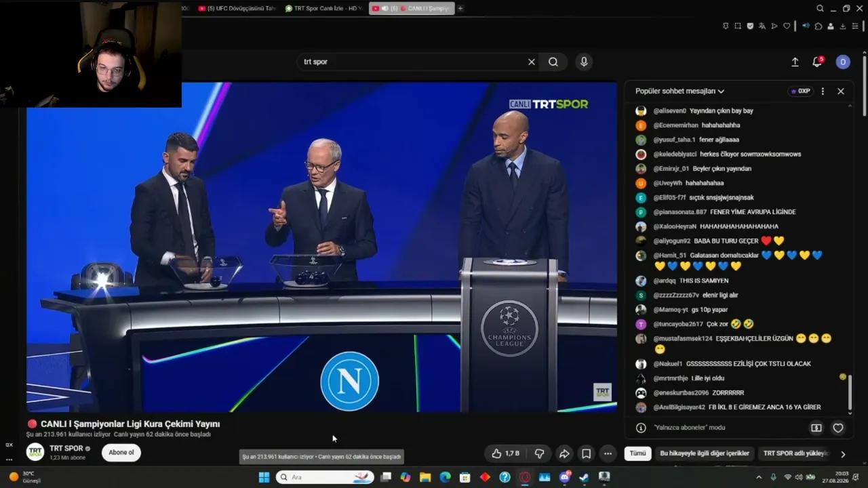Viewport: 868px width, 488px height.
Task: Expand 'Popüler sohbet mesajları' chat dropdown
Action: [x=679, y=91]
